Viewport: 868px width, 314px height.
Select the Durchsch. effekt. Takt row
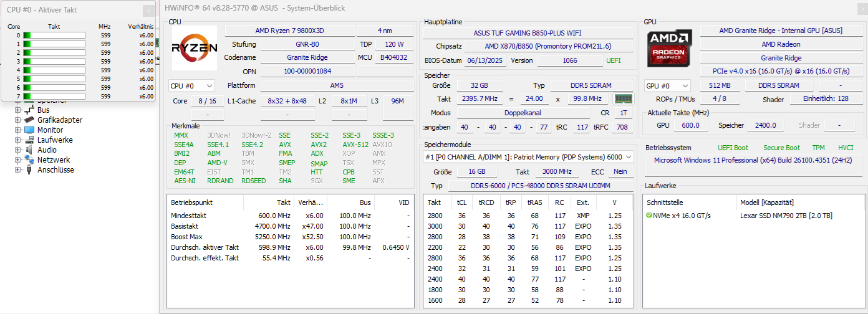click(291, 258)
